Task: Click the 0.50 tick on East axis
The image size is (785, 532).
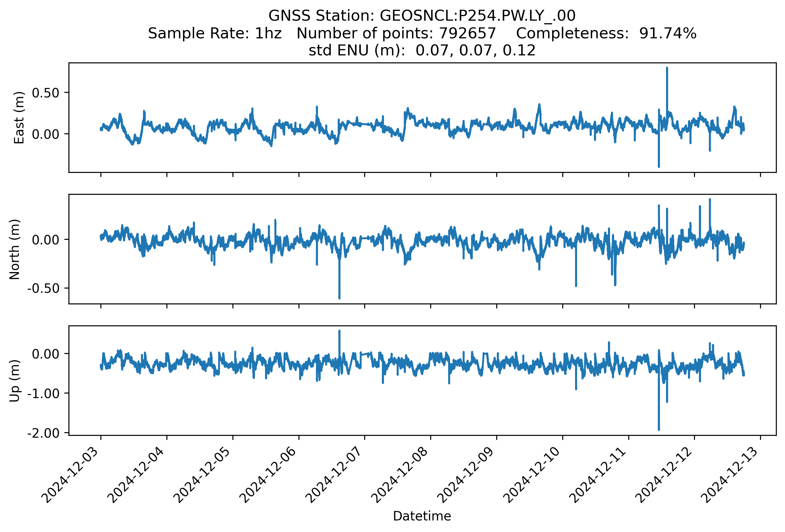Action: point(45,93)
